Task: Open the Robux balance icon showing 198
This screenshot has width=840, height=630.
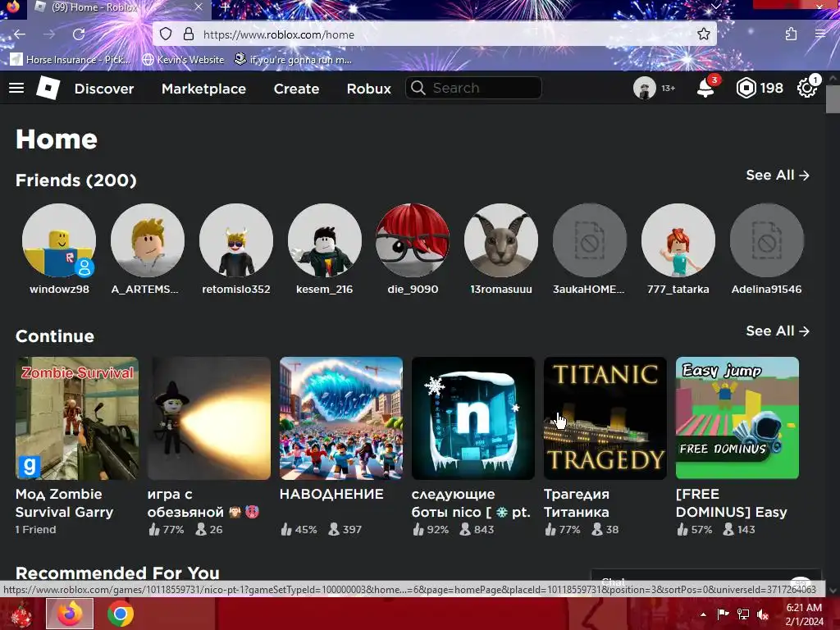Action: (x=746, y=89)
